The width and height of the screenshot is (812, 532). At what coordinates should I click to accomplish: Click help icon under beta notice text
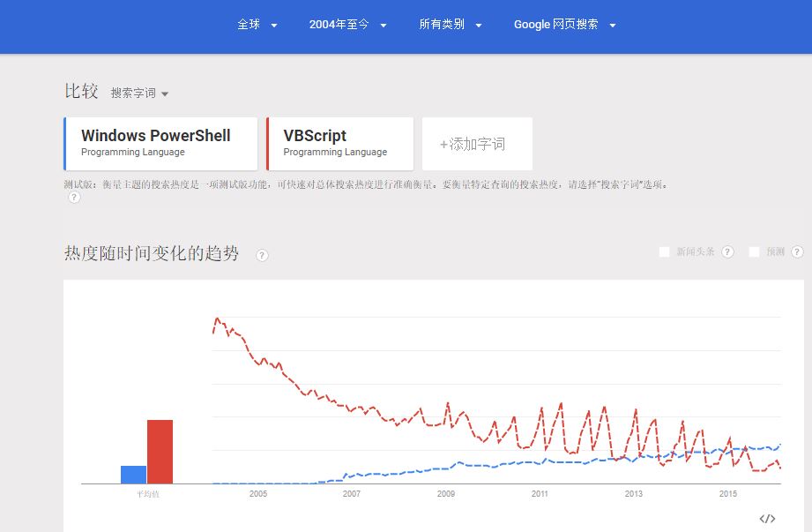74,198
